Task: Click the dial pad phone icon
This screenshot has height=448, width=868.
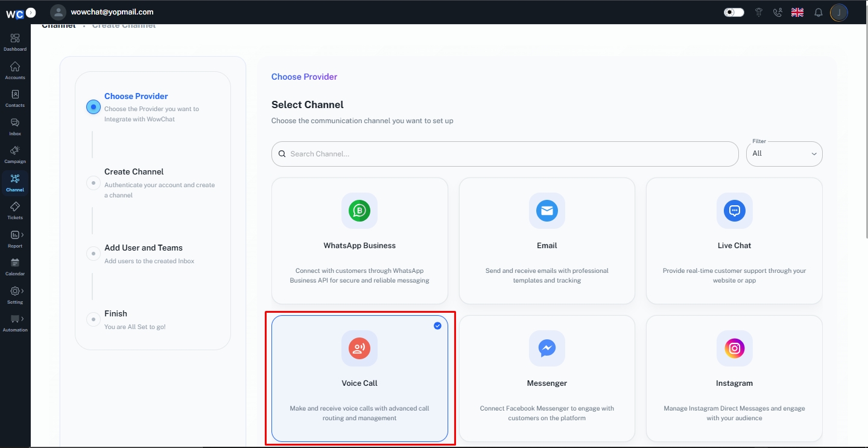Action: (x=759, y=12)
